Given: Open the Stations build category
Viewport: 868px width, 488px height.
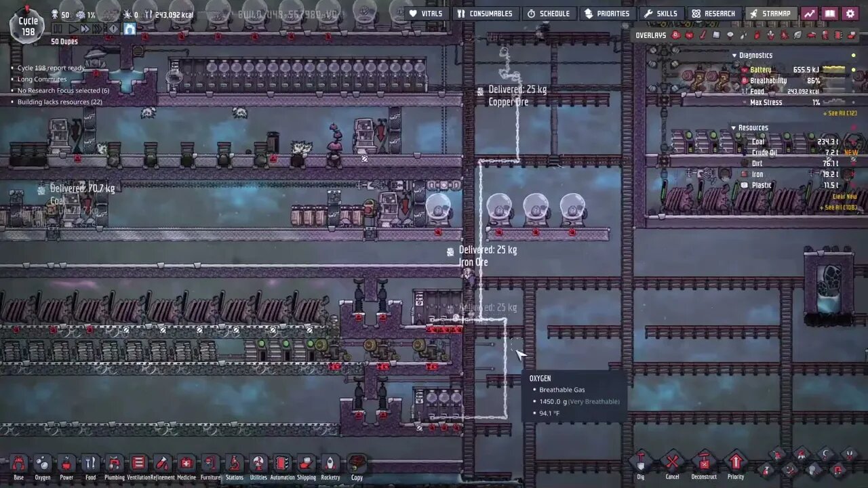Looking at the screenshot, I should click(235, 467).
